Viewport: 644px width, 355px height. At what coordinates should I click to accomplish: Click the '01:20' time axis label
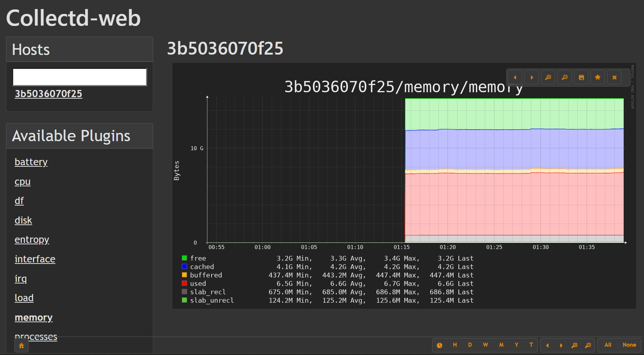448,247
